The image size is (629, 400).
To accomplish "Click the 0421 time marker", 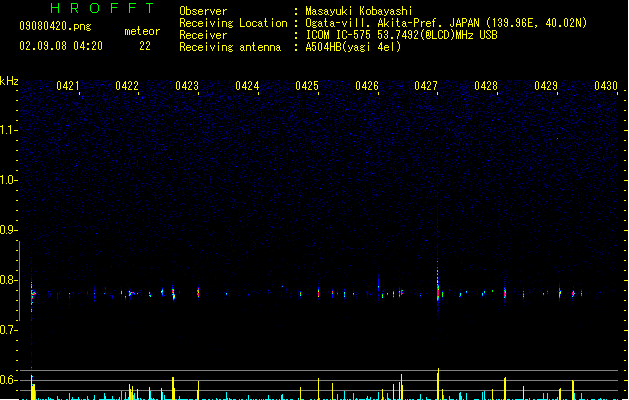I will (x=67, y=86).
